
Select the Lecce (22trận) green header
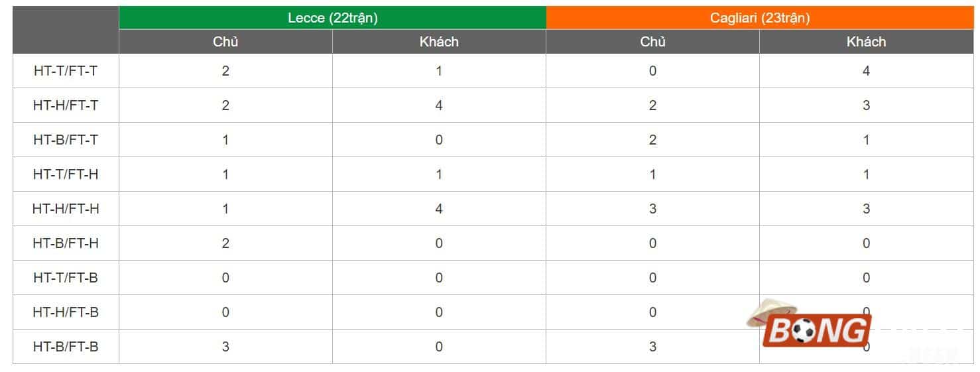pos(332,18)
